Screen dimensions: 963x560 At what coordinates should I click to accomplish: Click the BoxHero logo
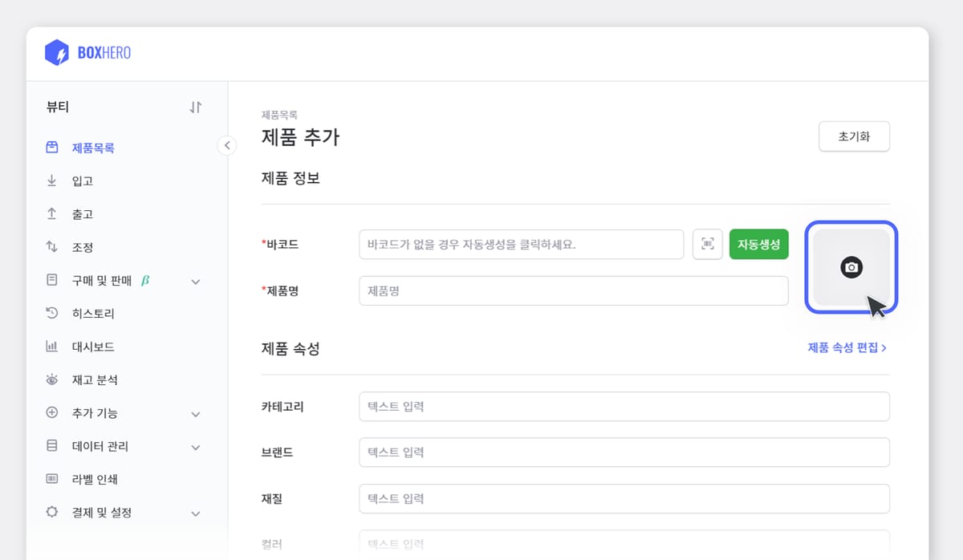(x=87, y=51)
